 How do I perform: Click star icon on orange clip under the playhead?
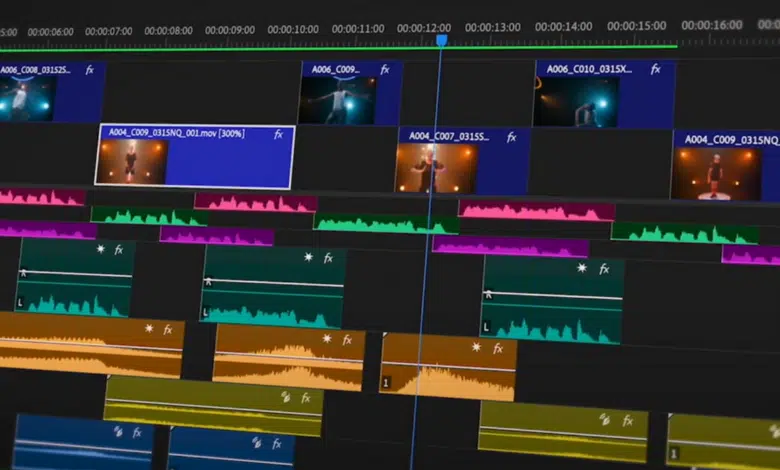pyautogui.click(x=477, y=347)
